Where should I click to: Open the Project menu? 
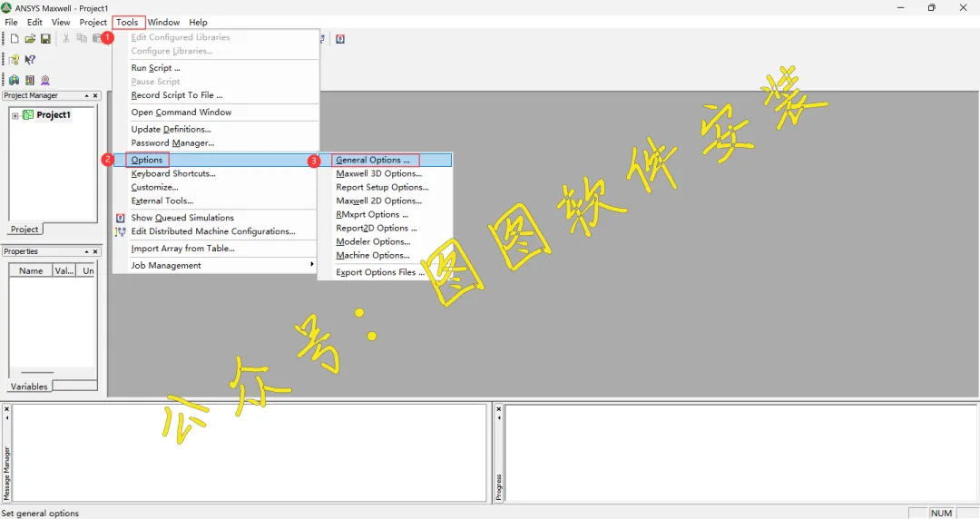[93, 22]
